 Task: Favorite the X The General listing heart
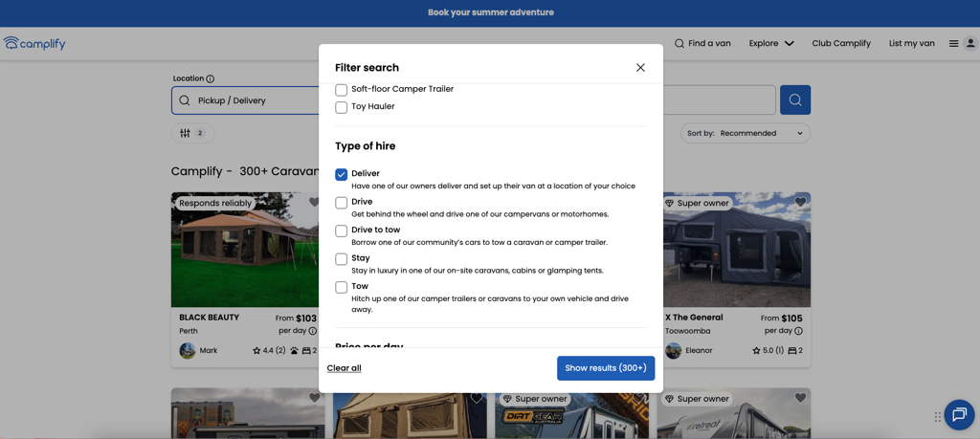point(800,203)
